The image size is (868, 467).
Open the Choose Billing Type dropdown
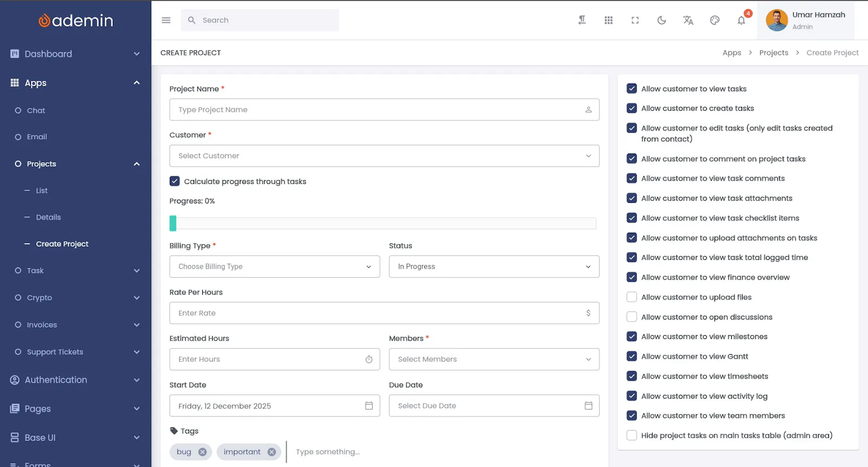point(275,266)
